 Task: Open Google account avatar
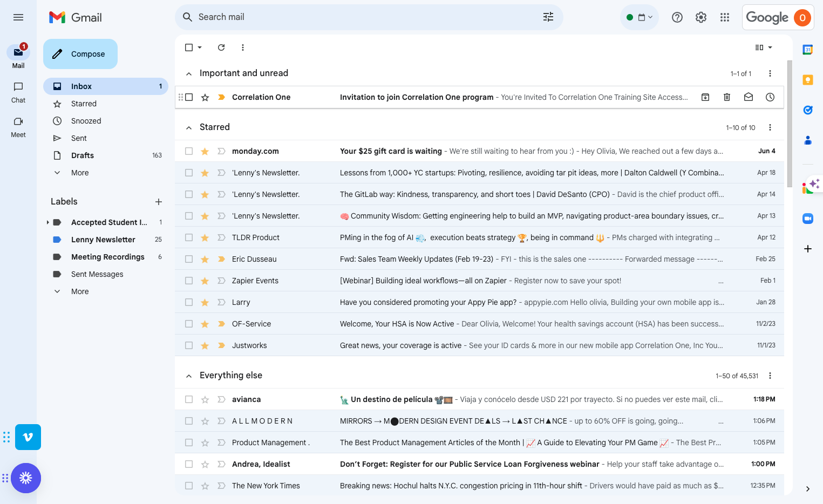(802, 18)
